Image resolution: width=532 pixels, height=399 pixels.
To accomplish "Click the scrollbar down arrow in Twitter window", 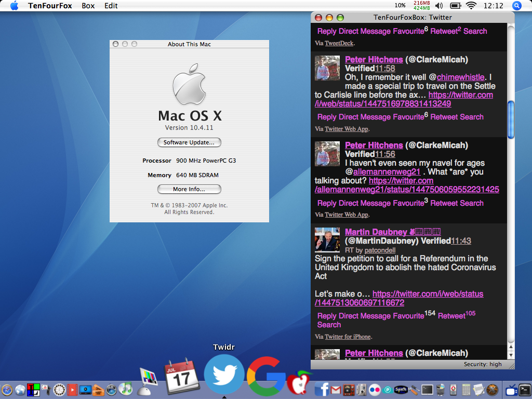I will click(x=511, y=355).
